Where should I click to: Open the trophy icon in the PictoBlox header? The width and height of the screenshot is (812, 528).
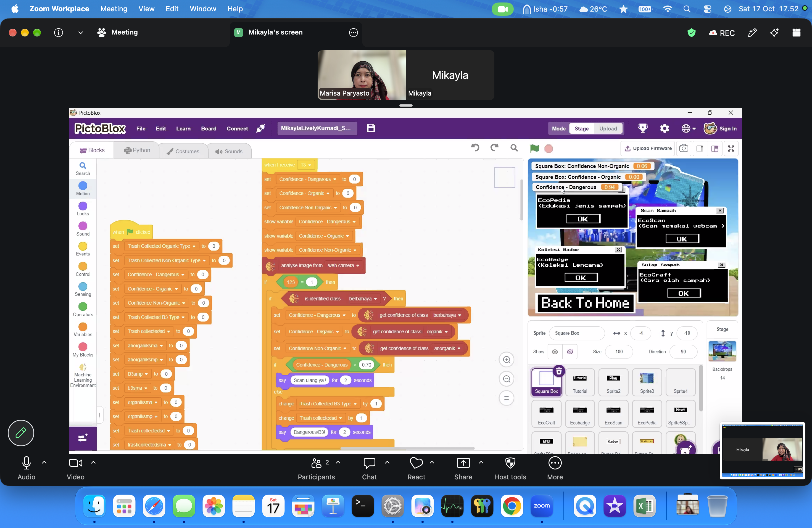click(x=643, y=128)
